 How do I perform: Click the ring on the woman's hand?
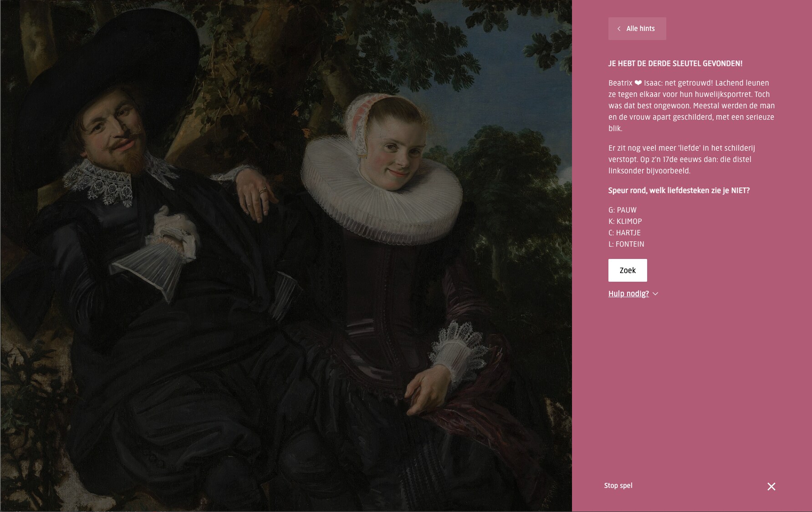[263, 191]
